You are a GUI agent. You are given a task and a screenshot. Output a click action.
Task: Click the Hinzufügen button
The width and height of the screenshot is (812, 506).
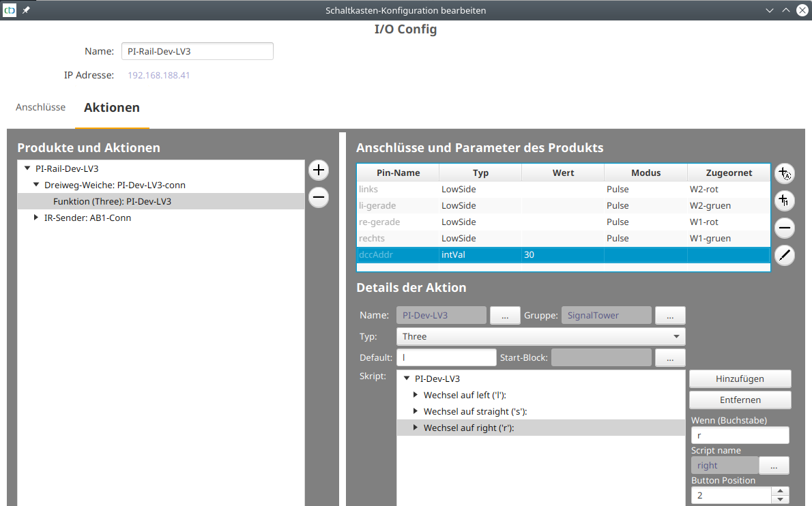(x=740, y=378)
